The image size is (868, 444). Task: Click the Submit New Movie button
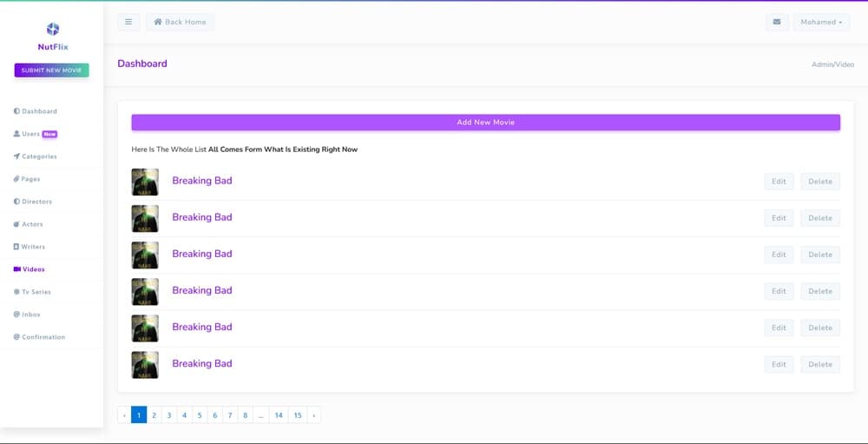coord(51,70)
